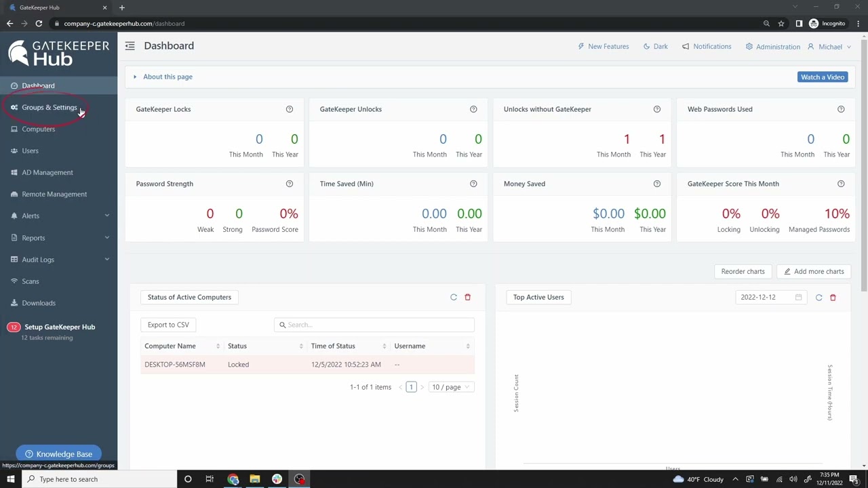Open the Michael user account menu

tap(829, 47)
